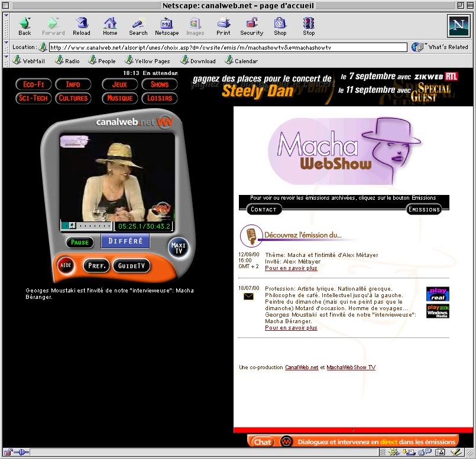Viewport: 476px width, 459px height.
Task: Open the People bookmark
Action: [102, 61]
